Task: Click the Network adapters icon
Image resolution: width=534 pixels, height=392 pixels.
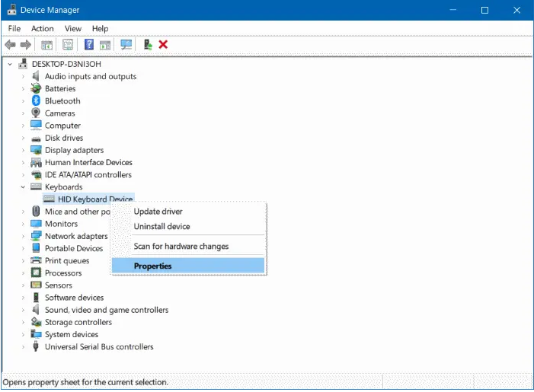Action: point(36,236)
